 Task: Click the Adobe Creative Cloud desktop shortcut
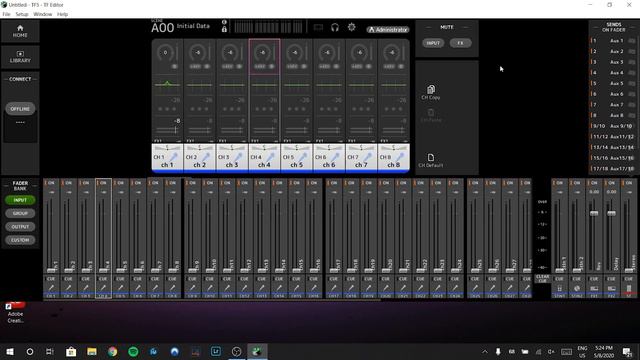coord(15,313)
